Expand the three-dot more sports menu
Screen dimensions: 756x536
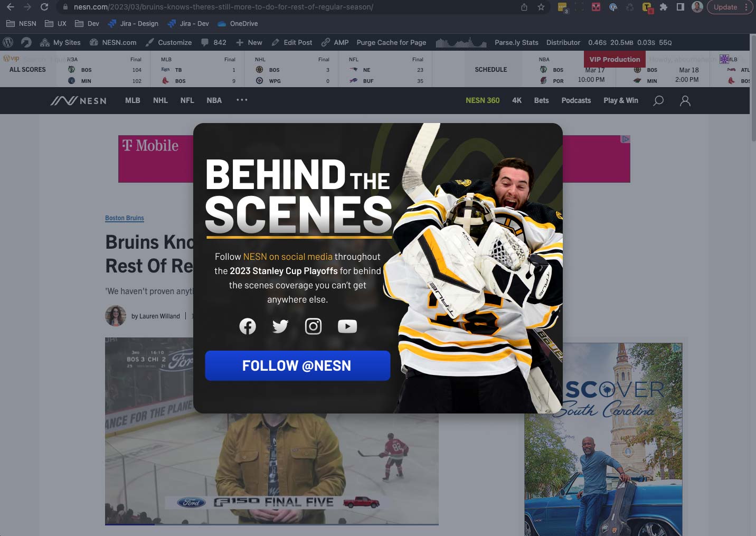click(242, 100)
